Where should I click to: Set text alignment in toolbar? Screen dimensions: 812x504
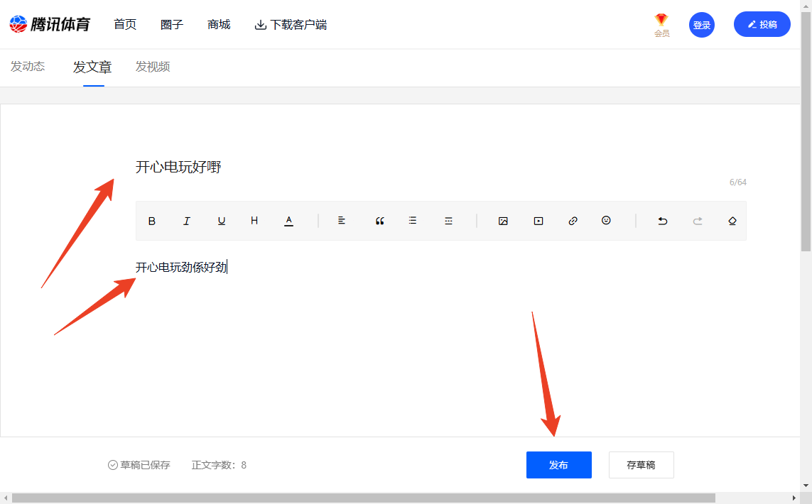click(341, 221)
